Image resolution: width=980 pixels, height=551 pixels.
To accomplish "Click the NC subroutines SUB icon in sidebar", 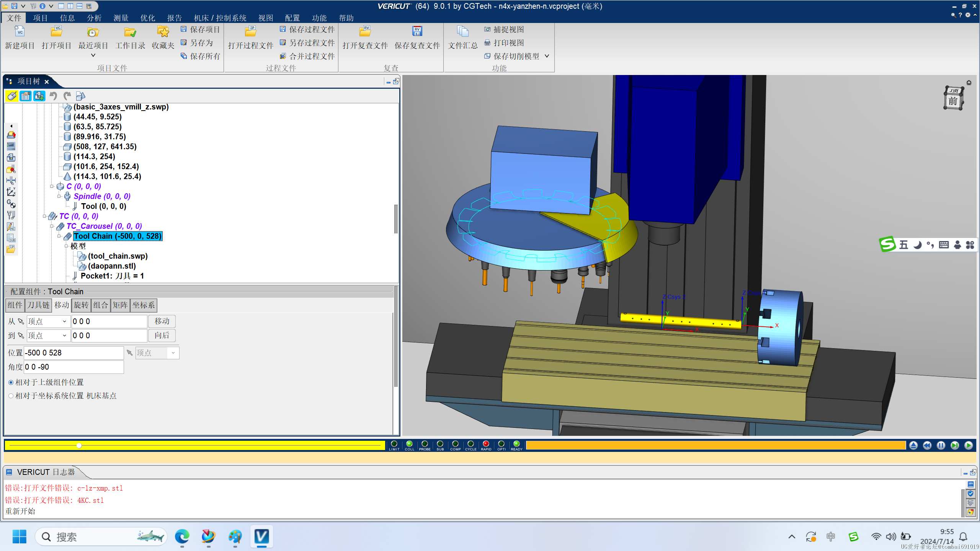I will 11,238.
